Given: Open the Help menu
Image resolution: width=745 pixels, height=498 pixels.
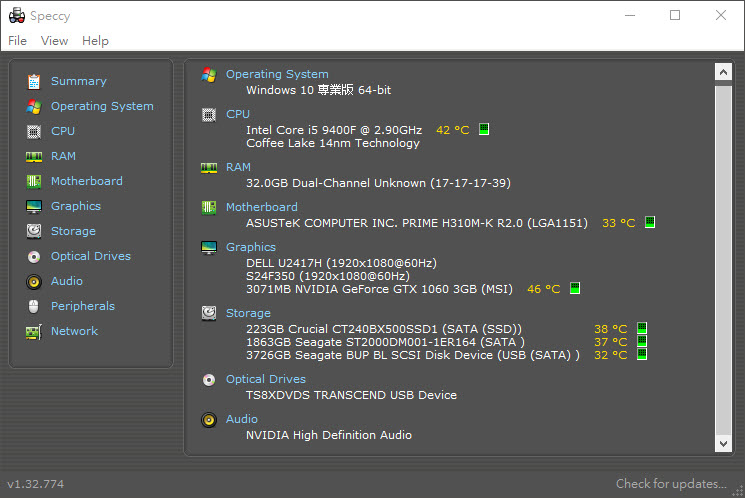Looking at the screenshot, I should [x=95, y=41].
